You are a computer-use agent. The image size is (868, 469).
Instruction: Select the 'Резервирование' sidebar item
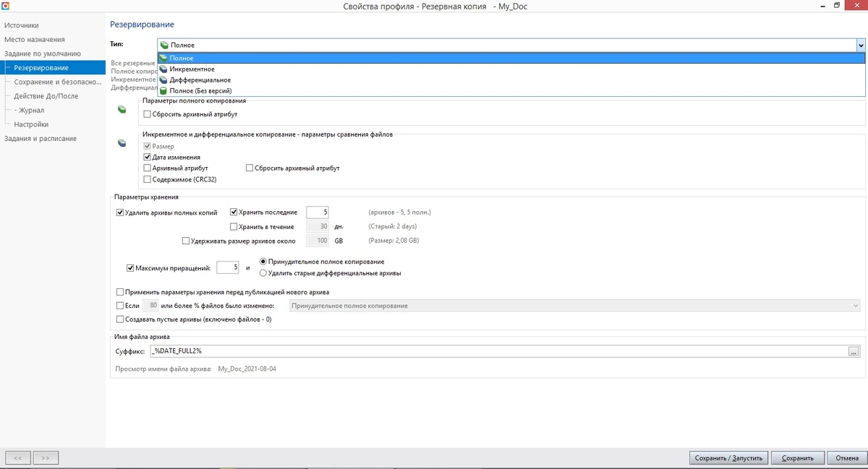coord(53,67)
